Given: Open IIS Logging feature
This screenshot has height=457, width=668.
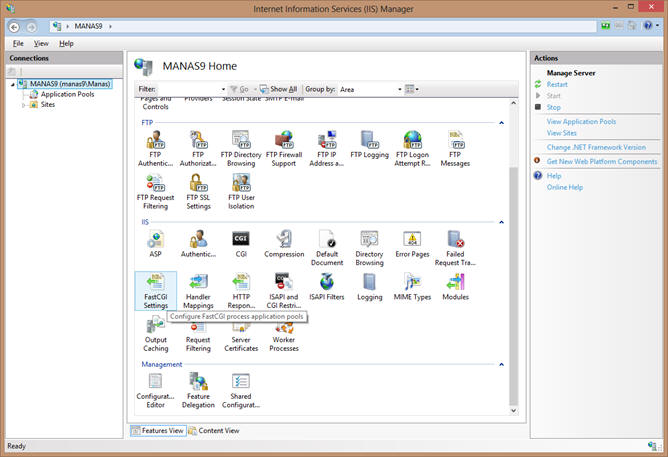Looking at the screenshot, I should click(369, 287).
